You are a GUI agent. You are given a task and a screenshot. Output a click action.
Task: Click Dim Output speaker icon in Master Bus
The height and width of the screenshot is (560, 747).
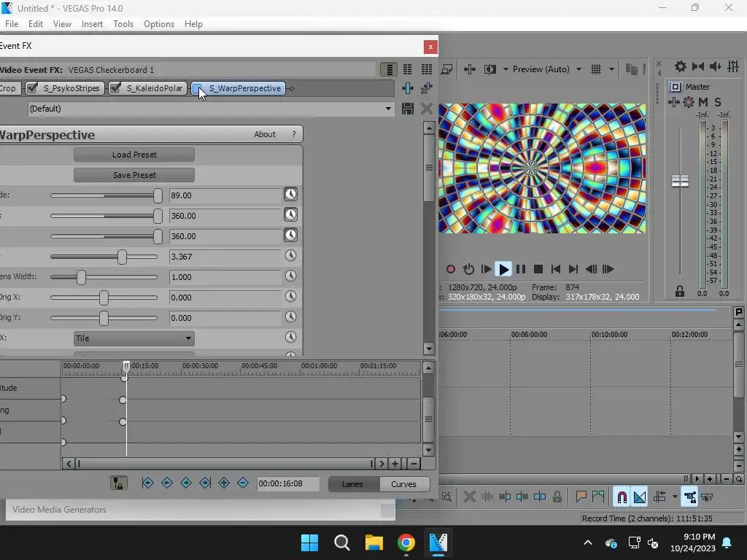pyautogui.click(x=716, y=66)
